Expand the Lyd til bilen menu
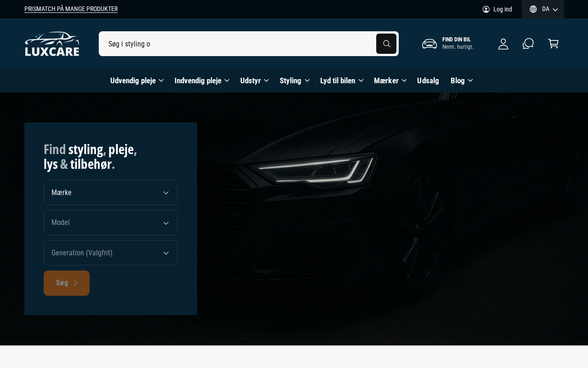The image size is (588, 368). tap(342, 80)
